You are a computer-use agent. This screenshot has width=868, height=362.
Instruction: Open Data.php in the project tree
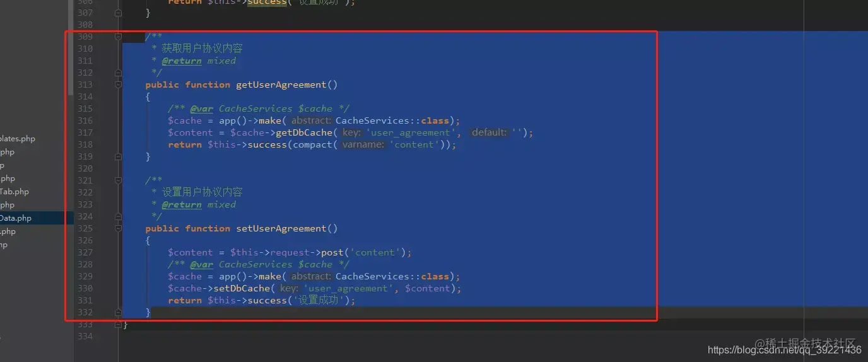(x=16, y=218)
